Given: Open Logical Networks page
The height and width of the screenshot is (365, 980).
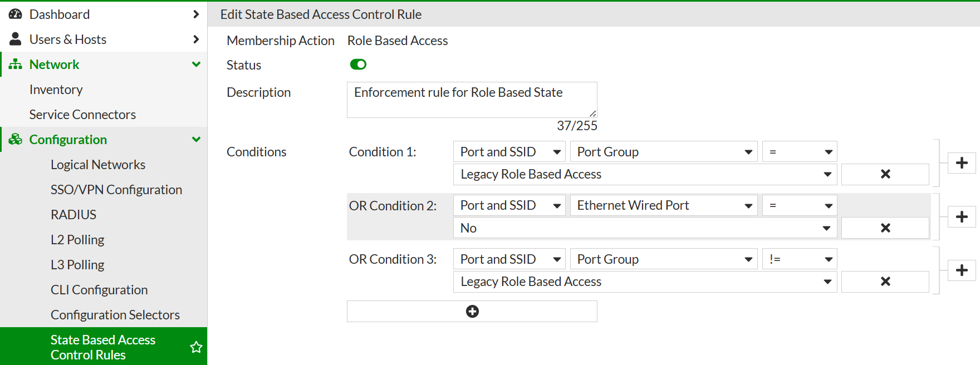Looking at the screenshot, I should coord(98,165).
